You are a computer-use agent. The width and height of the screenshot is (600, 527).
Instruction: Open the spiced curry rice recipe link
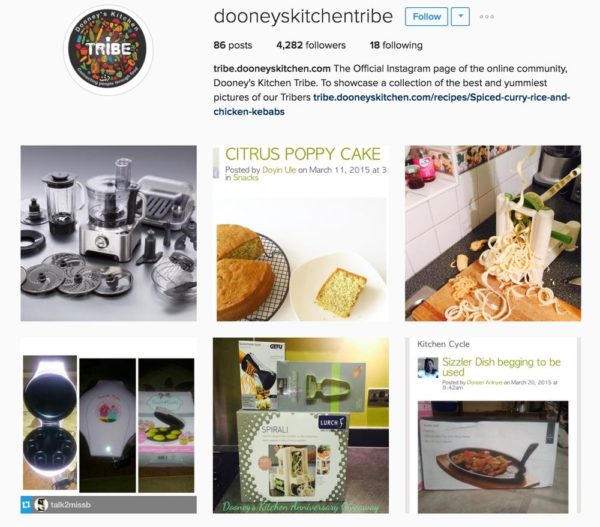[391, 104]
